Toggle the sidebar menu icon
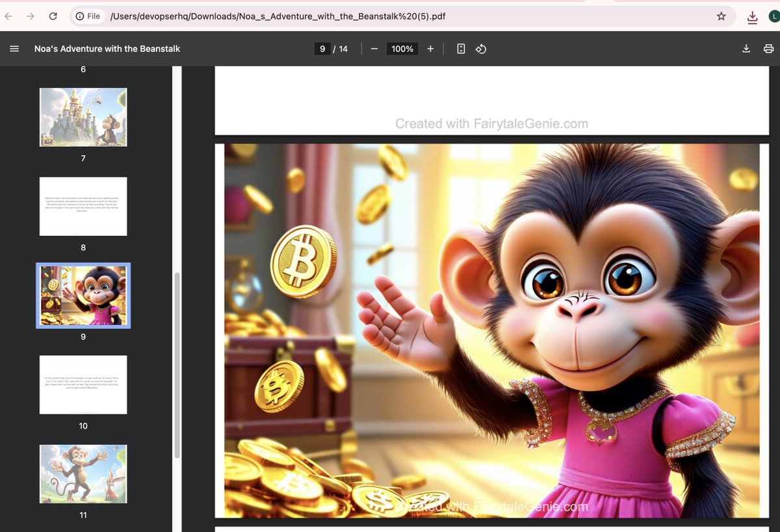Image resolution: width=780 pixels, height=532 pixels. click(x=14, y=49)
